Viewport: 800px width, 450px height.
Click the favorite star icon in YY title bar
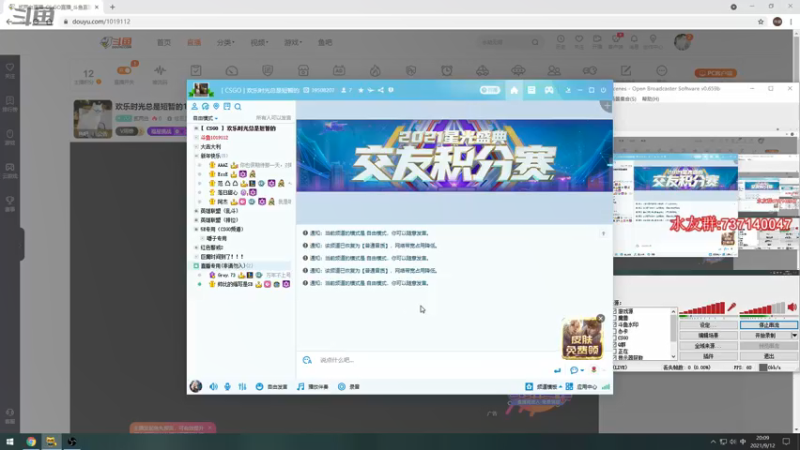click(x=361, y=90)
